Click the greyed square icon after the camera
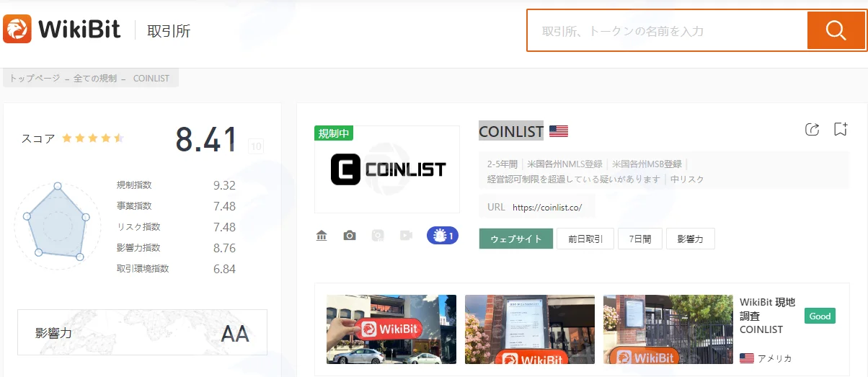This screenshot has width=868, height=377. 378,235
